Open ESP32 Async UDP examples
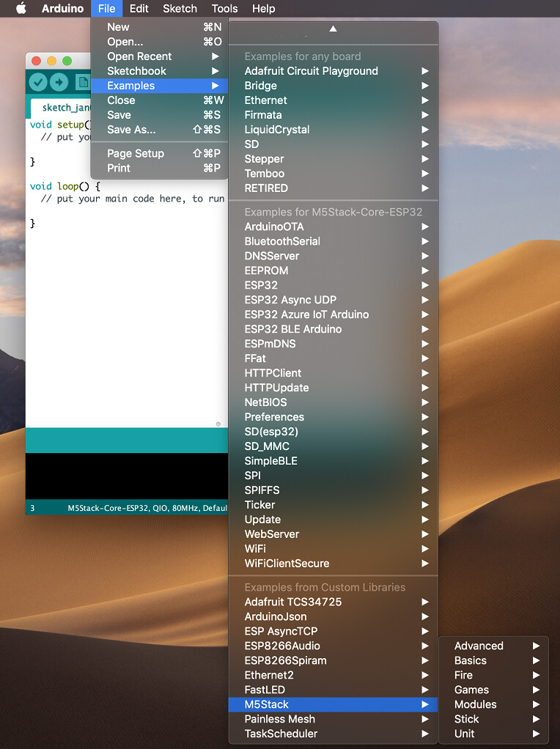 coord(334,300)
